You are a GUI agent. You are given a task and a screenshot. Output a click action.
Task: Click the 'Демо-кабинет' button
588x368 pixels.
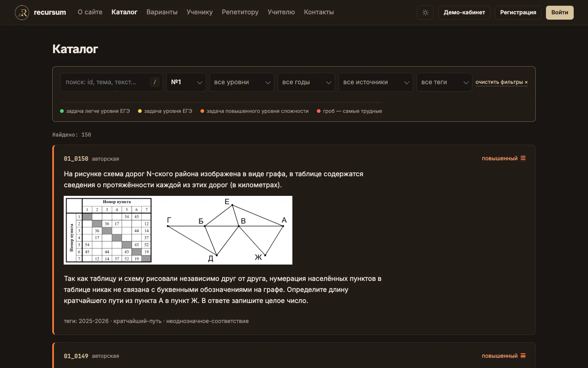464,13
